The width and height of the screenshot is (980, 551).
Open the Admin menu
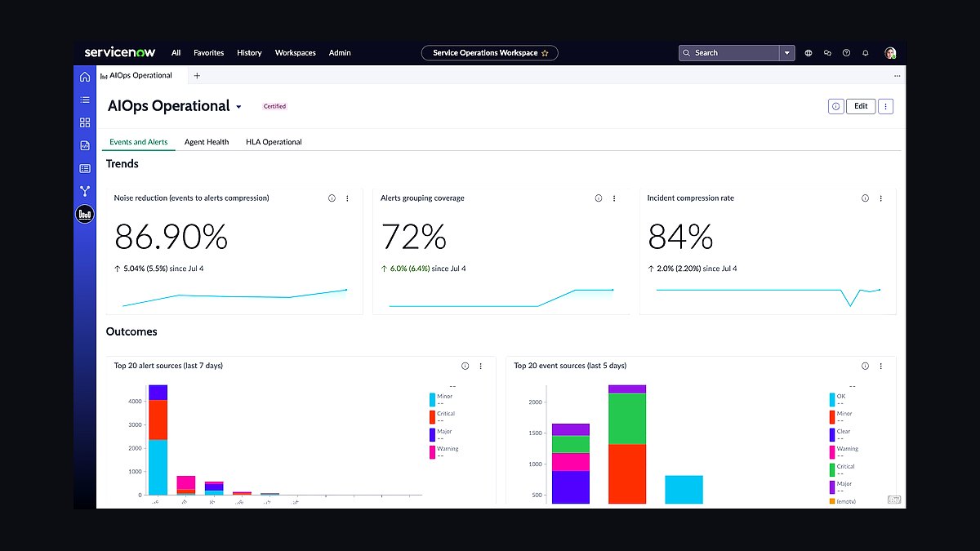[x=340, y=53]
